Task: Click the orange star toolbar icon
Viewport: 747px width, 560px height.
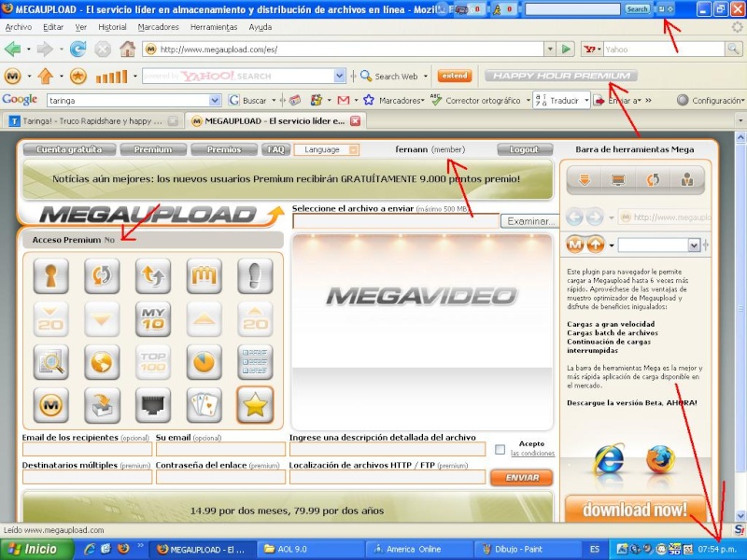Action: click(x=78, y=76)
